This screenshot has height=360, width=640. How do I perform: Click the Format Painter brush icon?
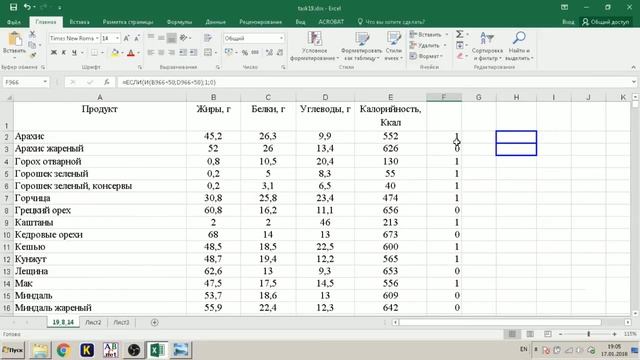(33, 55)
